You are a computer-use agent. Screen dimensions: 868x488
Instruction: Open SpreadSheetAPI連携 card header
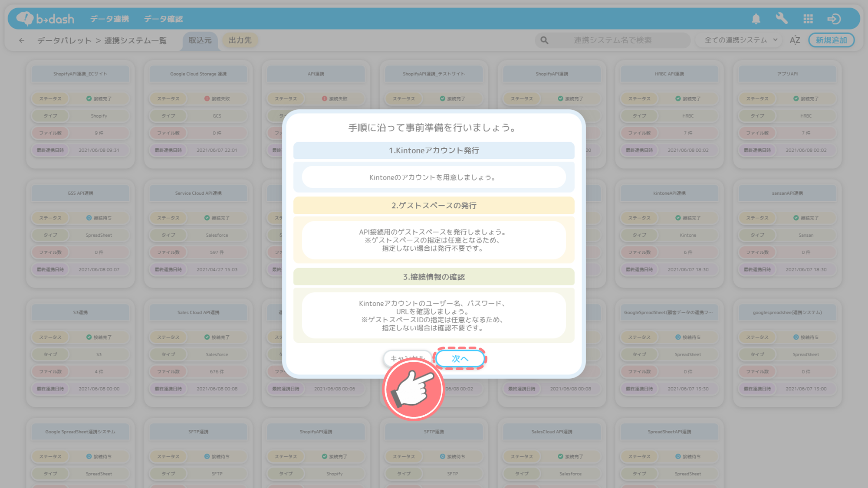[x=669, y=432]
